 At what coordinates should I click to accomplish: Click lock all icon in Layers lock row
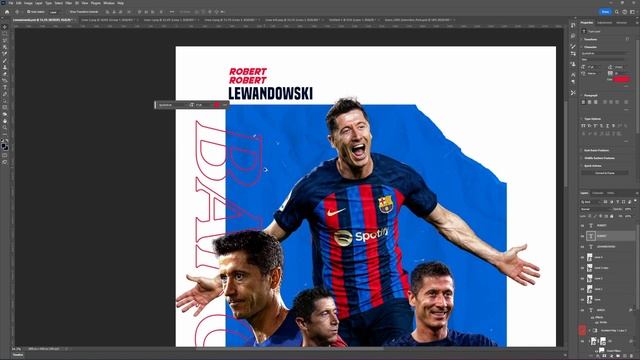pyautogui.click(x=611, y=216)
